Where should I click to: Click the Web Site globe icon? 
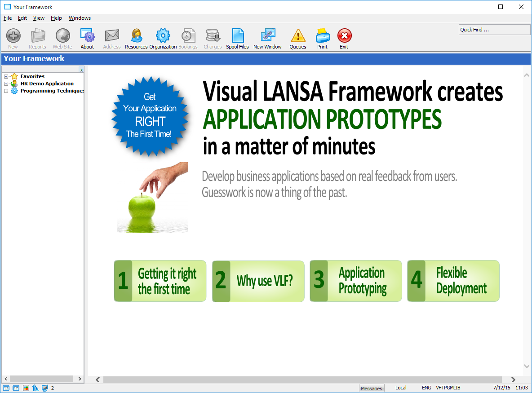coord(63,35)
